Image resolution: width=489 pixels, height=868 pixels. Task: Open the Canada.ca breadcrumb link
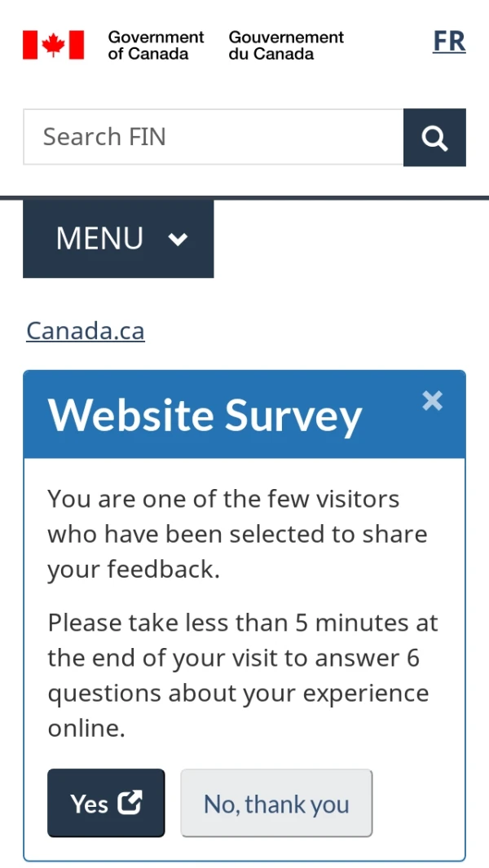tap(86, 331)
